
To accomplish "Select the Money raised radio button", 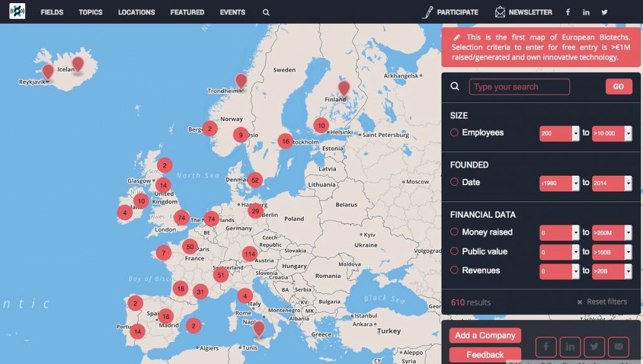I will click(455, 232).
